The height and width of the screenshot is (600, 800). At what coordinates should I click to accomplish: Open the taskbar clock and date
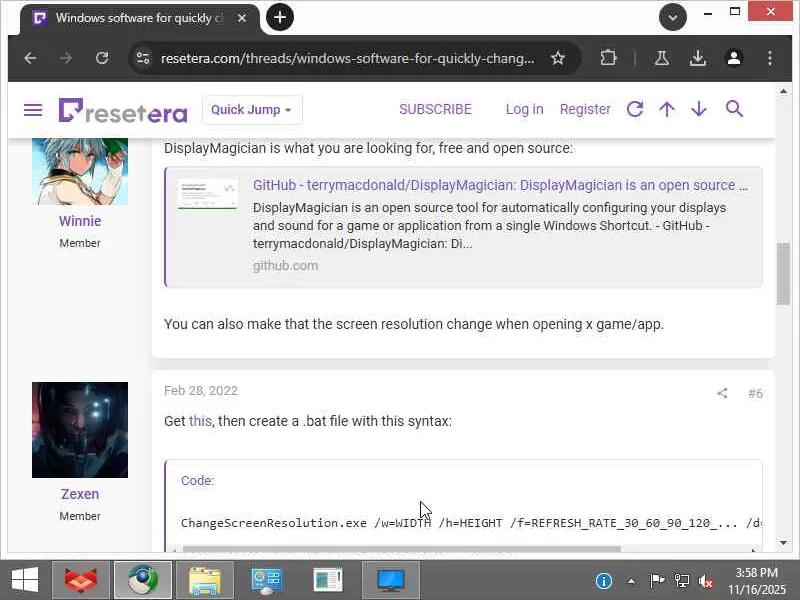click(x=757, y=581)
